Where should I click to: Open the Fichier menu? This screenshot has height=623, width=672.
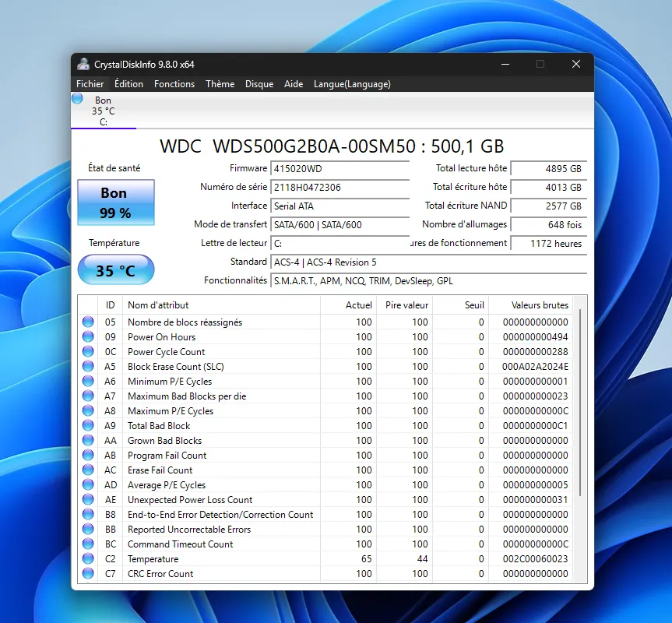90,84
